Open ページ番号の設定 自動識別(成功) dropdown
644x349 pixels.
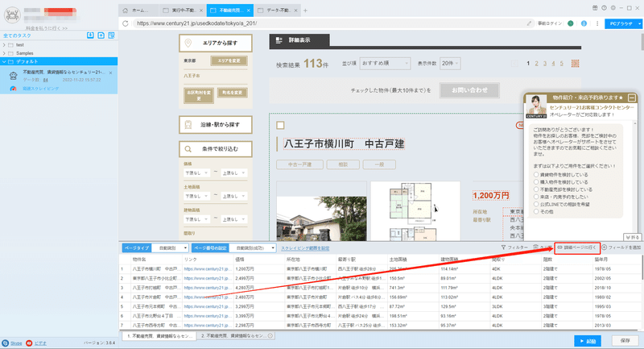(x=253, y=248)
